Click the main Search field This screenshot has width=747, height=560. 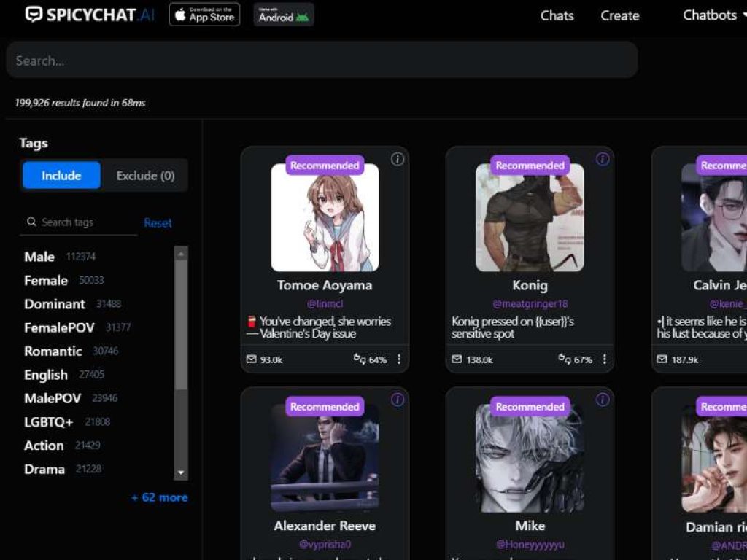coord(321,61)
